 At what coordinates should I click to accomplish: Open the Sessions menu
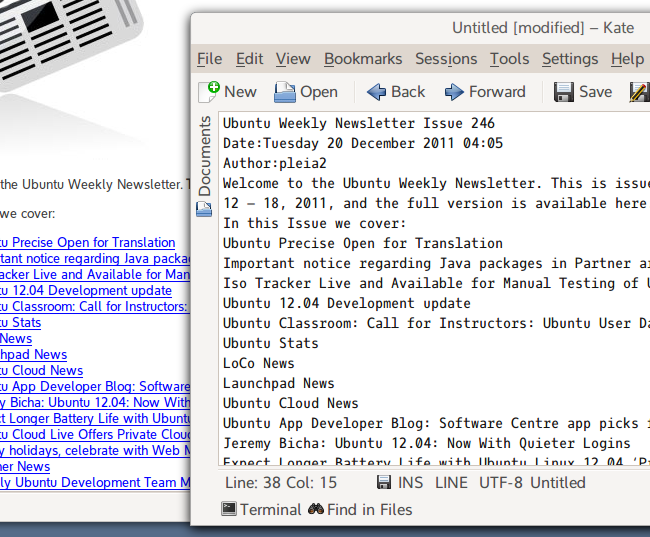click(x=446, y=59)
